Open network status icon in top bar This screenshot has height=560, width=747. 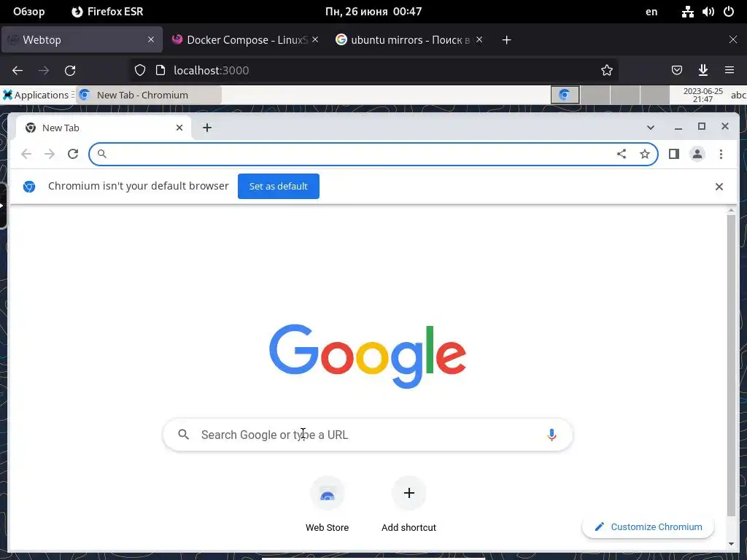tap(687, 12)
